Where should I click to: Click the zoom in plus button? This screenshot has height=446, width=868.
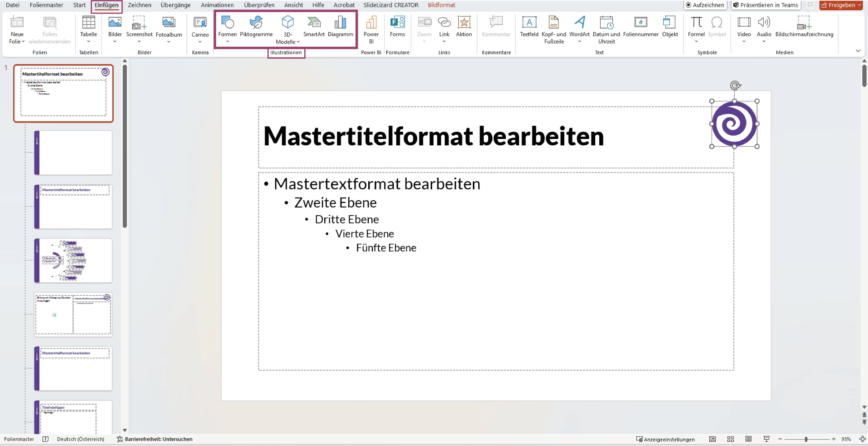[834, 439]
